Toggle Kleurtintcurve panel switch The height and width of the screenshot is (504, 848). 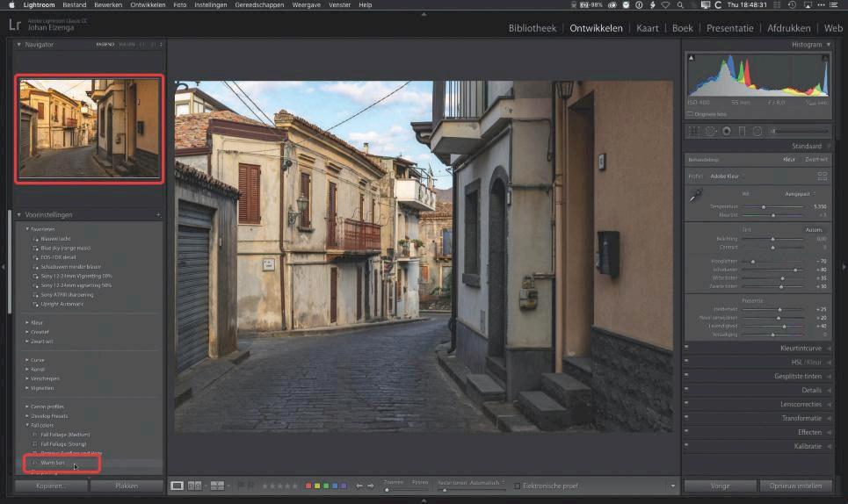point(686,347)
